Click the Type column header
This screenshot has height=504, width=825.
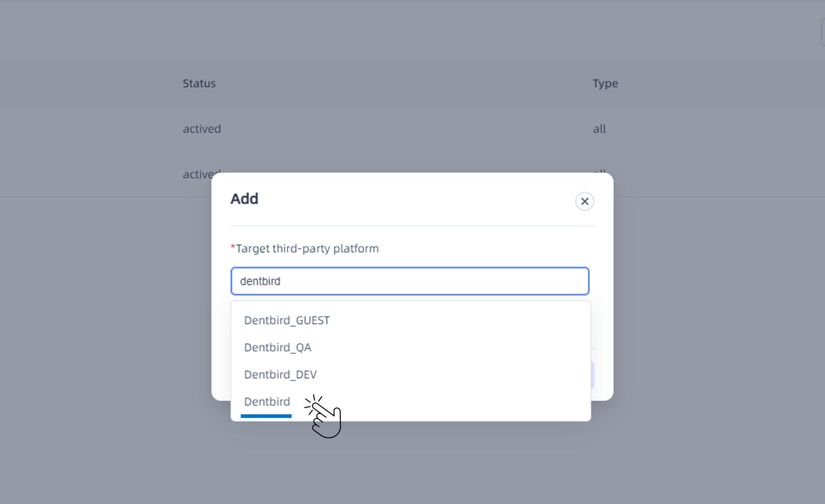[x=605, y=83]
